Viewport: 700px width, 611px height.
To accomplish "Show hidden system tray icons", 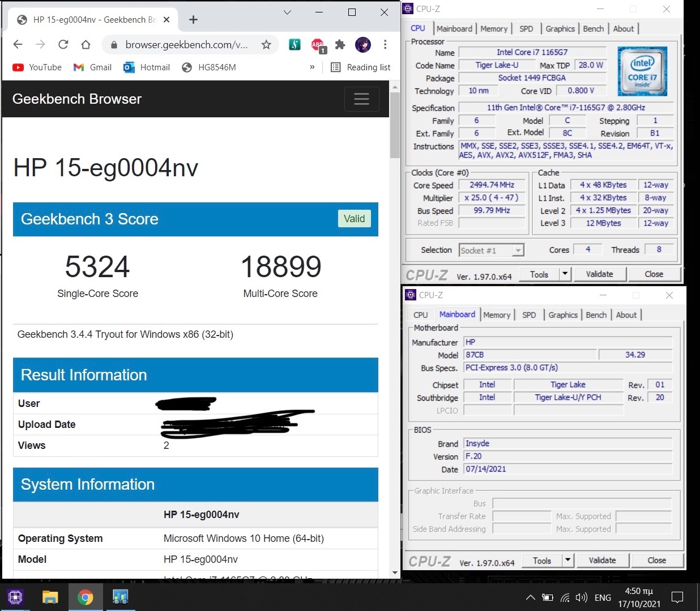I will [531, 597].
